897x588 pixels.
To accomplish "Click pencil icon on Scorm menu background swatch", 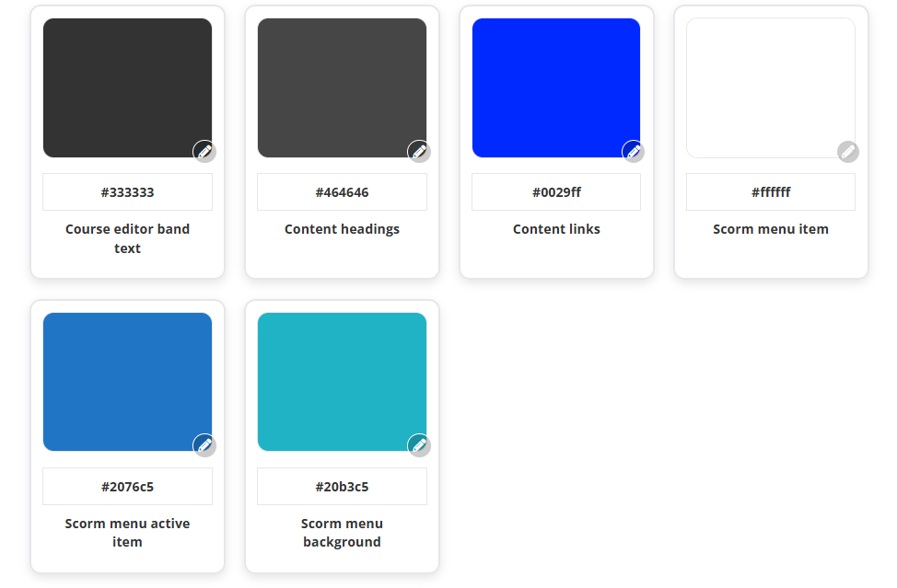I will coord(419,445).
